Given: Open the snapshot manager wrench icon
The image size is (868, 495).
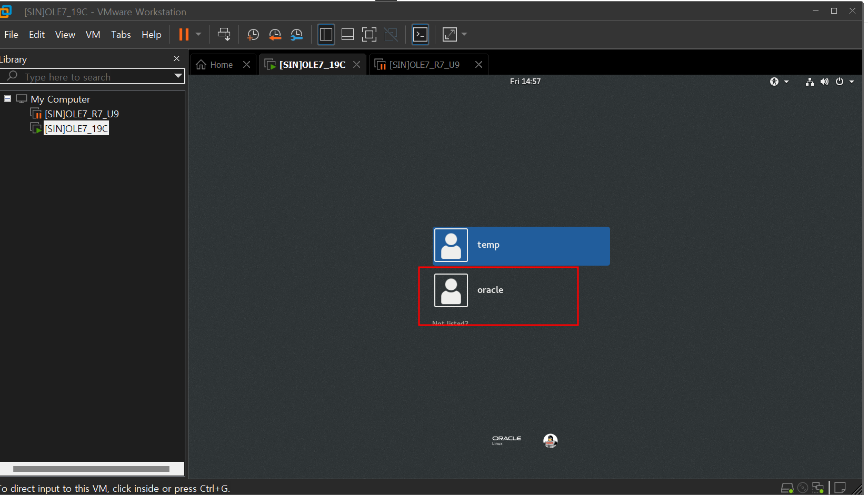Looking at the screenshot, I should (297, 35).
